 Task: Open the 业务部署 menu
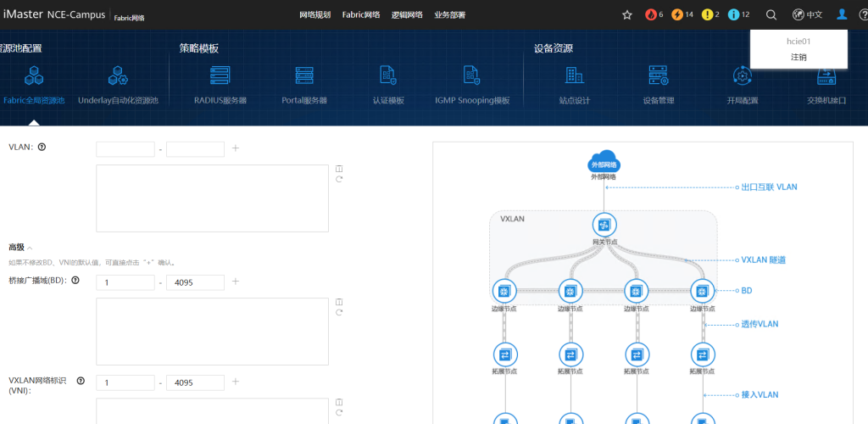pos(449,14)
